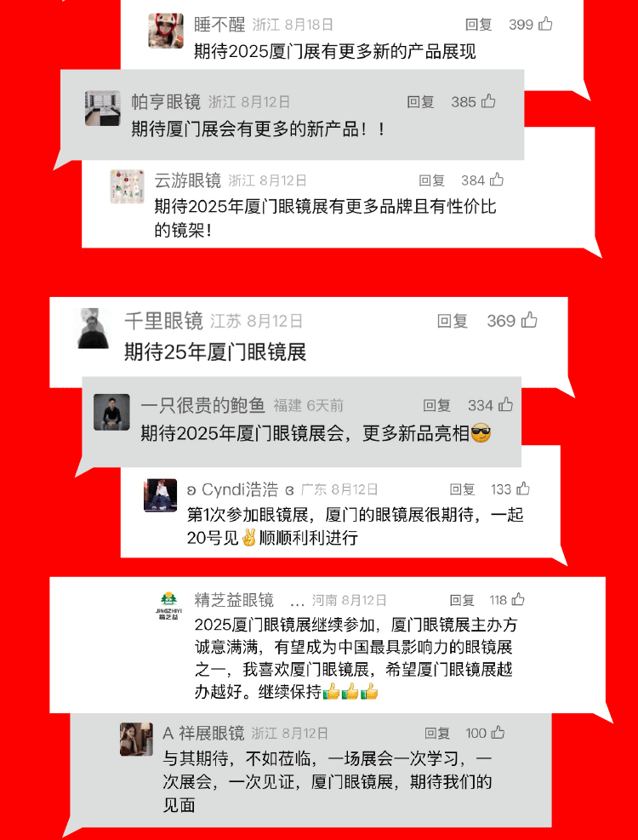Like the 一只很贵的鲍鱼 comment
638x840 pixels.
(505, 405)
